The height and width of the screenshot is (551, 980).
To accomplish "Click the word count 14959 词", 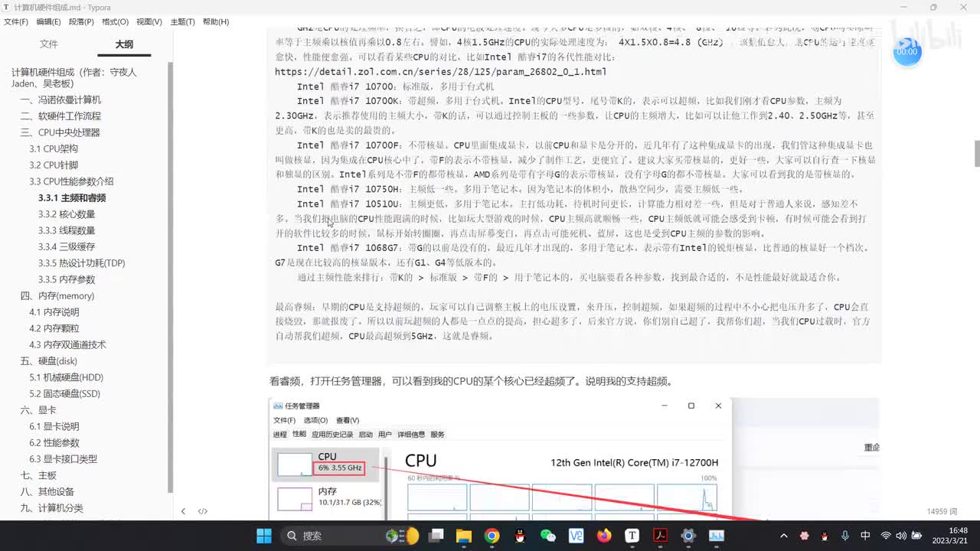I will [942, 511].
